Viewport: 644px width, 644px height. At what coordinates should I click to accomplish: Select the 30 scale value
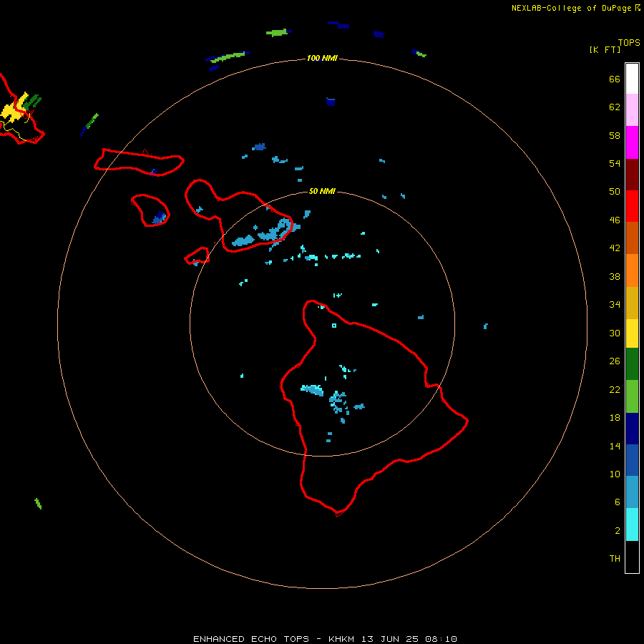(x=615, y=333)
